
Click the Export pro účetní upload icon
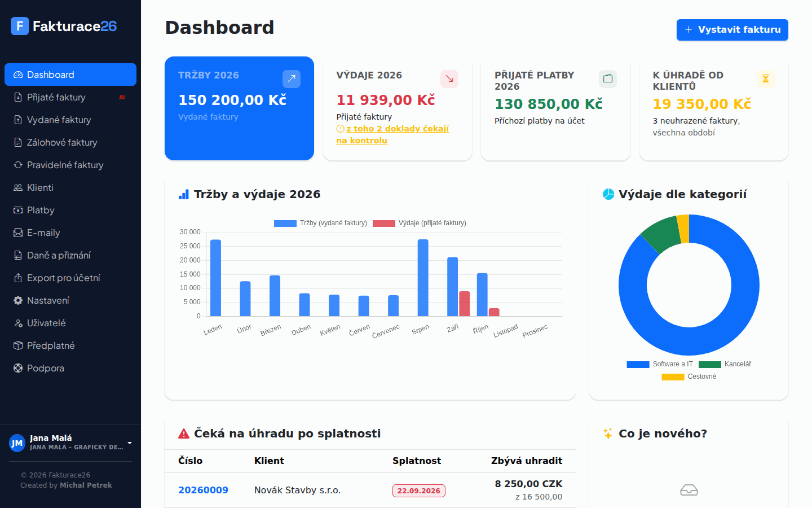[x=18, y=278]
